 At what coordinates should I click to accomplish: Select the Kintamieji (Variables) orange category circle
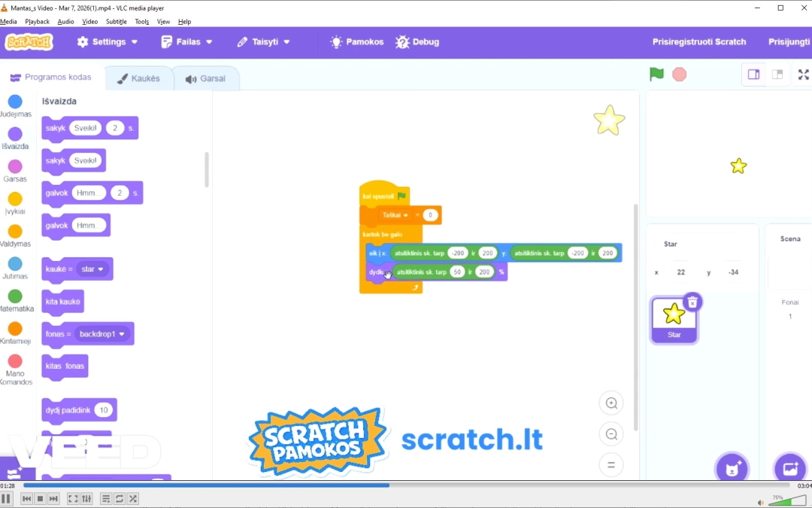15,329
